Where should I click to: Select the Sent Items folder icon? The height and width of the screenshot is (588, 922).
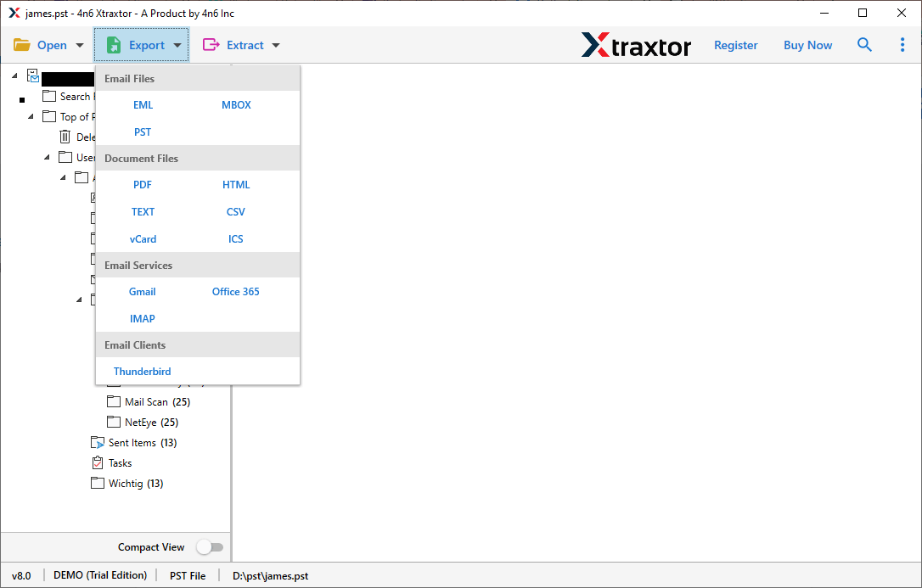click(x=98, y=442)
